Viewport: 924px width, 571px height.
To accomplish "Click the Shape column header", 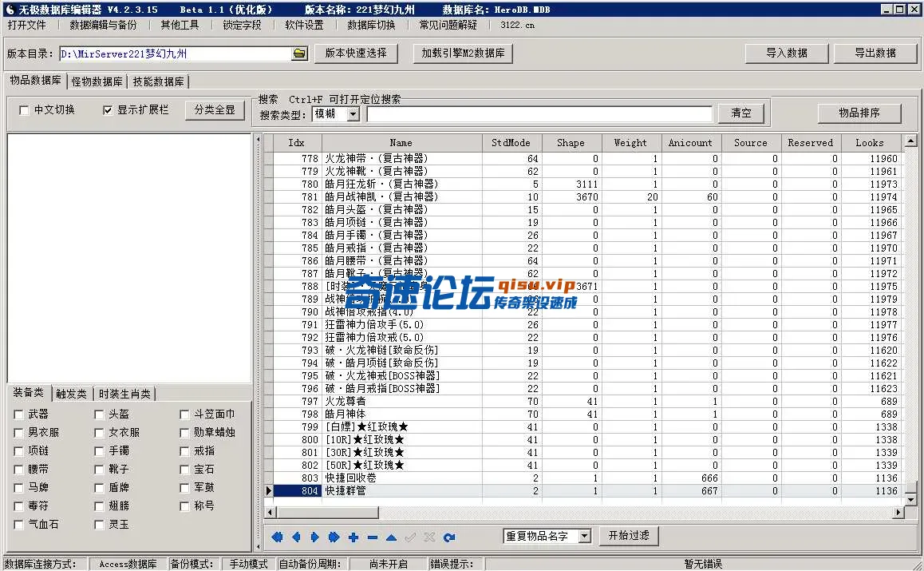I will [571, 143].
